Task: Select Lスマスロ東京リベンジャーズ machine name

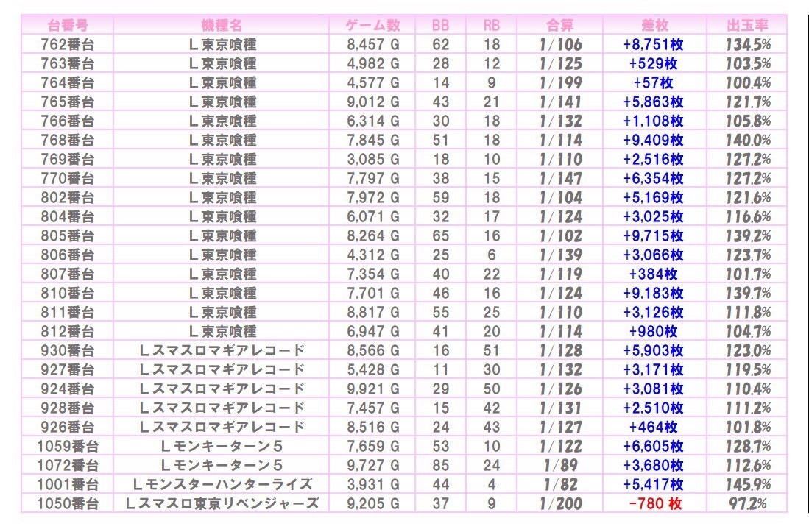Action: tap(222, 504)
